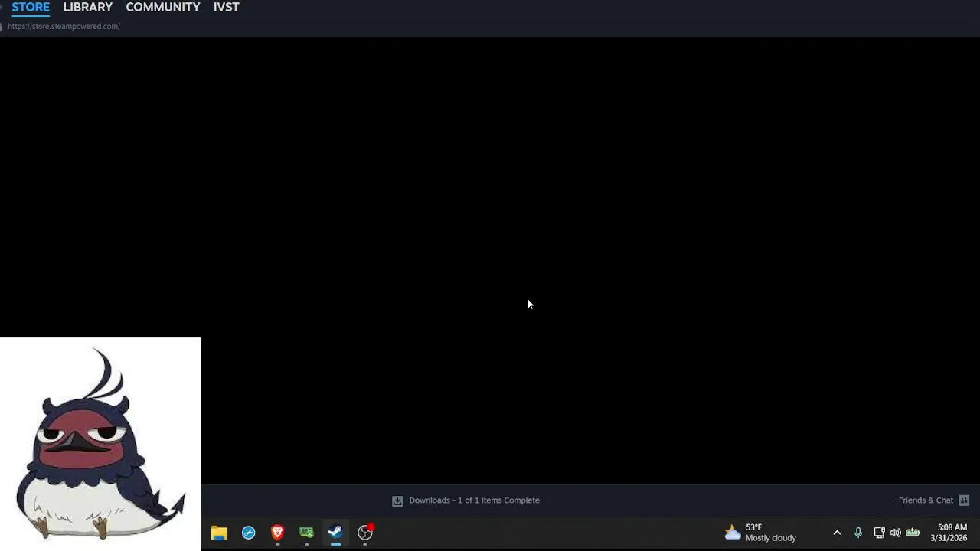Launch the blue compass browser icon in taskbar
The image size is (980, 551).
click(x=249, y=533)
